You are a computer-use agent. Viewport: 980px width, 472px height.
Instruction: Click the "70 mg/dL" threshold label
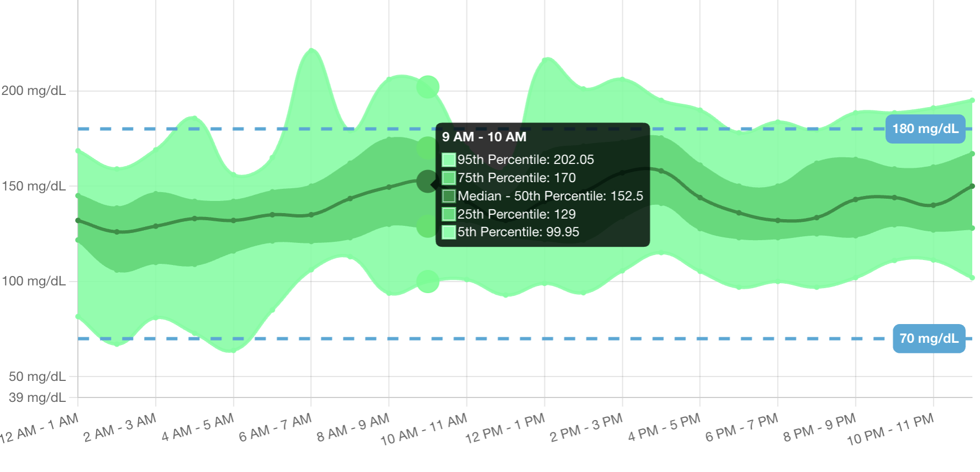[x=929, y=338]
